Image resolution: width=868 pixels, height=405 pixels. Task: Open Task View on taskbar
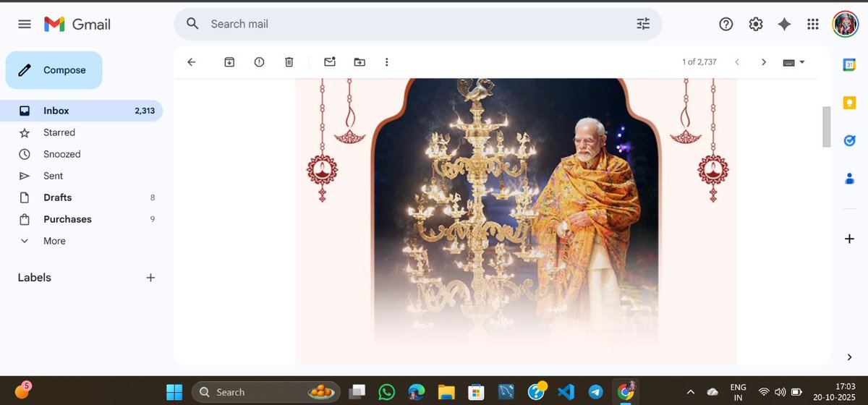pyautogui.click(x=357, y=392)
